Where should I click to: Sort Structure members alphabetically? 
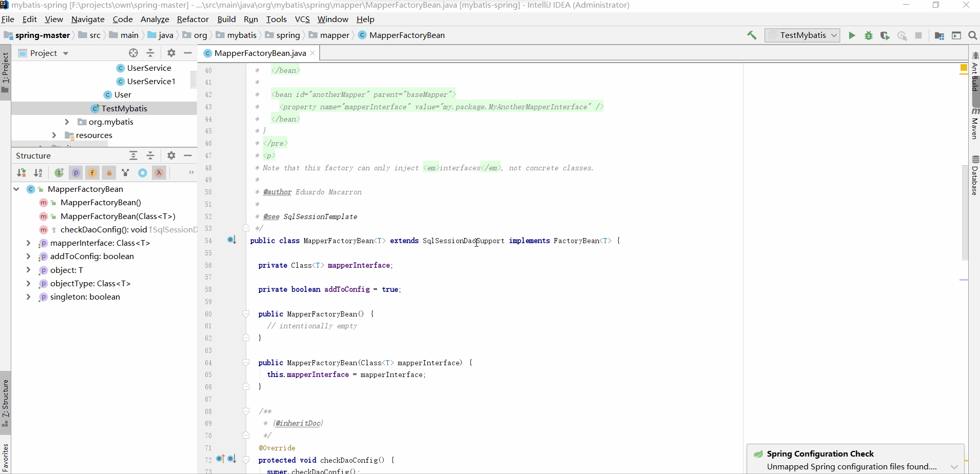coord(38,173)
